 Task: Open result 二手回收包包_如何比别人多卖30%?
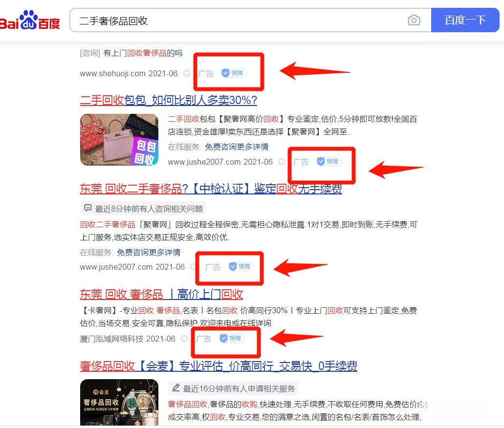click(169, 100)
